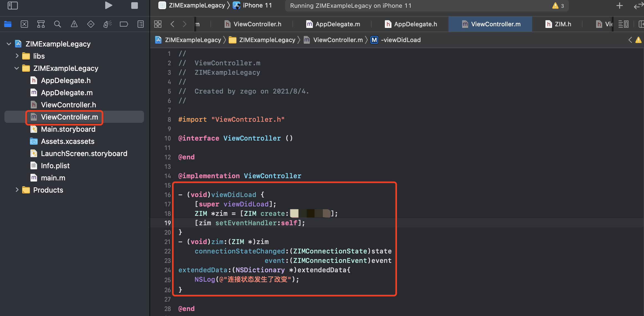Image resolution: width=644 pixels, height=316 pixels.
Task: Click the connectionStateChanged code text
Action: pos(240,251)
